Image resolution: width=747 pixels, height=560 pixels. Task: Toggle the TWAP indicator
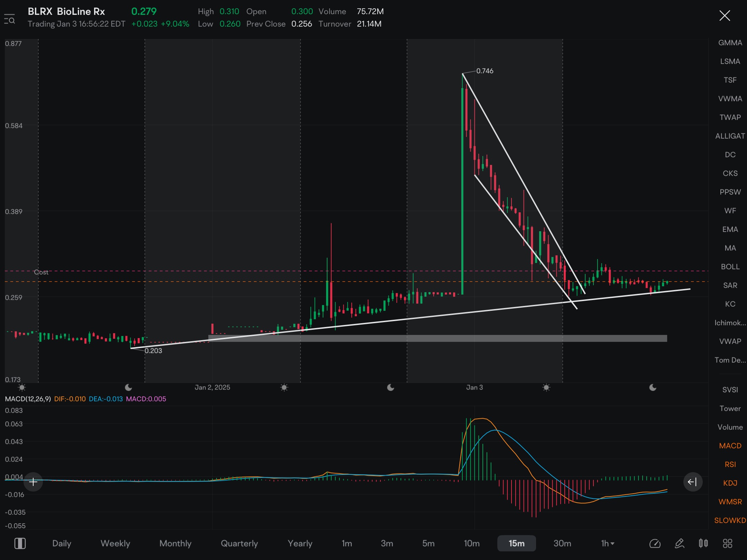click(x=730, y=118)
